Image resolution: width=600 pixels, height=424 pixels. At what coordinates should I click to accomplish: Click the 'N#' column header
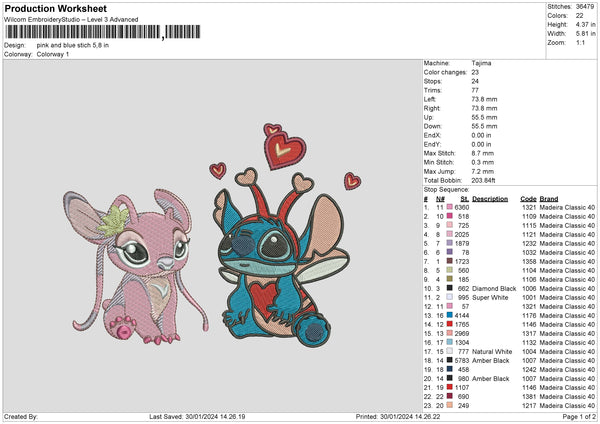tap(440, 199)
